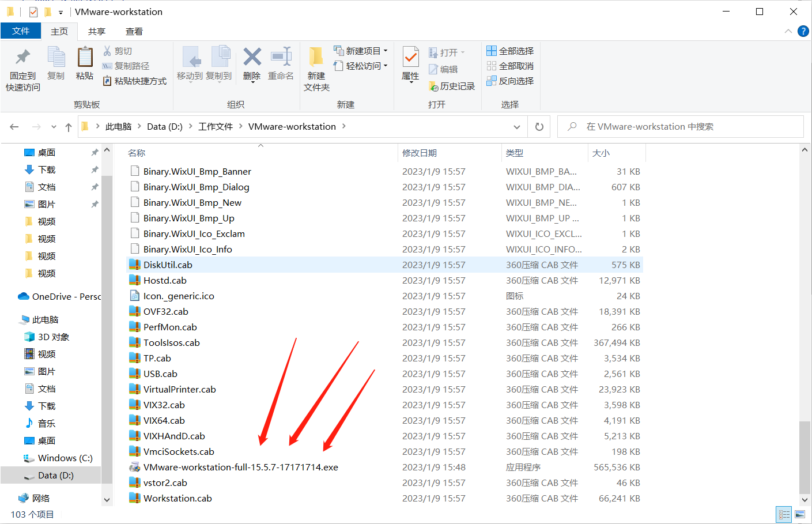Click the navigation pane scrollbar down arrow
This screenshot has width=812, height=524.
[x=107, y=500]
